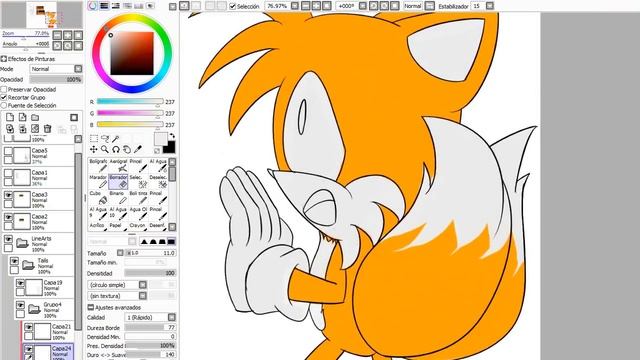Zoom in using navigator plus button
The height and width of the screenshot is (360, 640).
coord(68,35)
